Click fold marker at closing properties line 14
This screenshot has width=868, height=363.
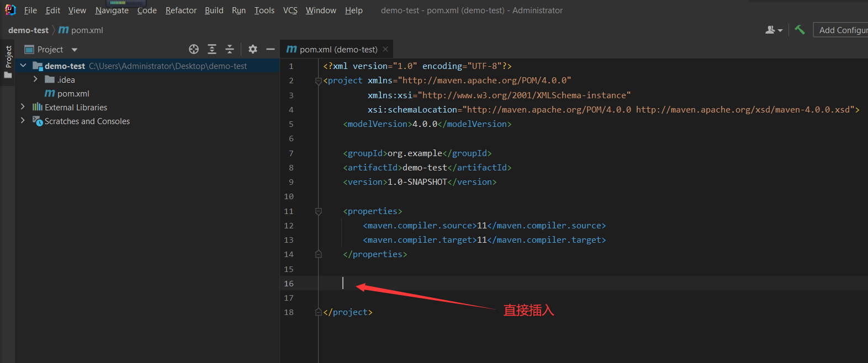pyautogui.click(x=318, y=254)
